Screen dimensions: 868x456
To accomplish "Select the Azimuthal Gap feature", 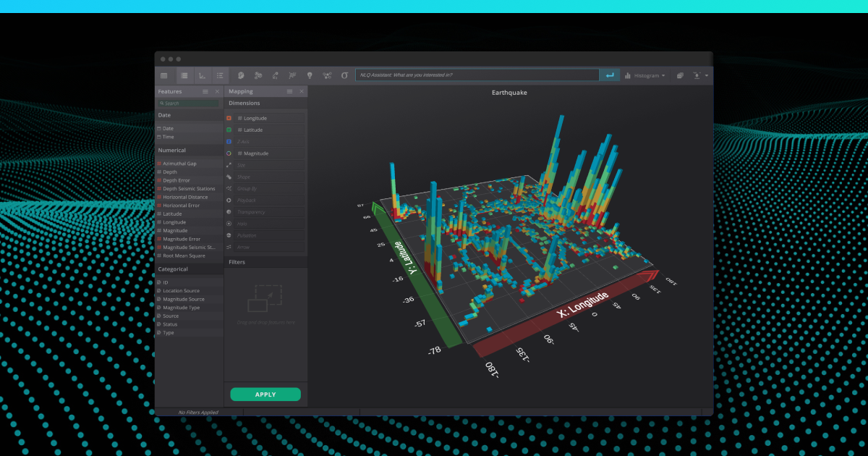I will coord(189,164).
